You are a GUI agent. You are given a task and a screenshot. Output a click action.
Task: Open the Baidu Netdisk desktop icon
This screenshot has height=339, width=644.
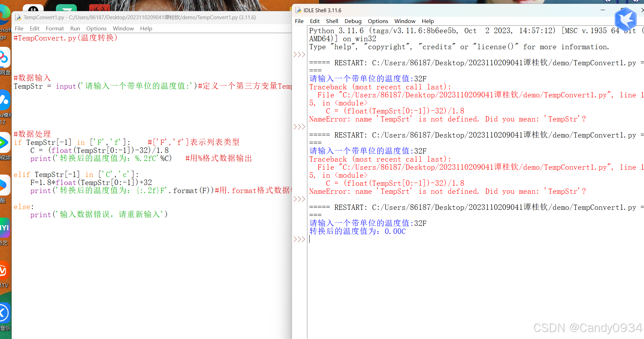(4, 58)
